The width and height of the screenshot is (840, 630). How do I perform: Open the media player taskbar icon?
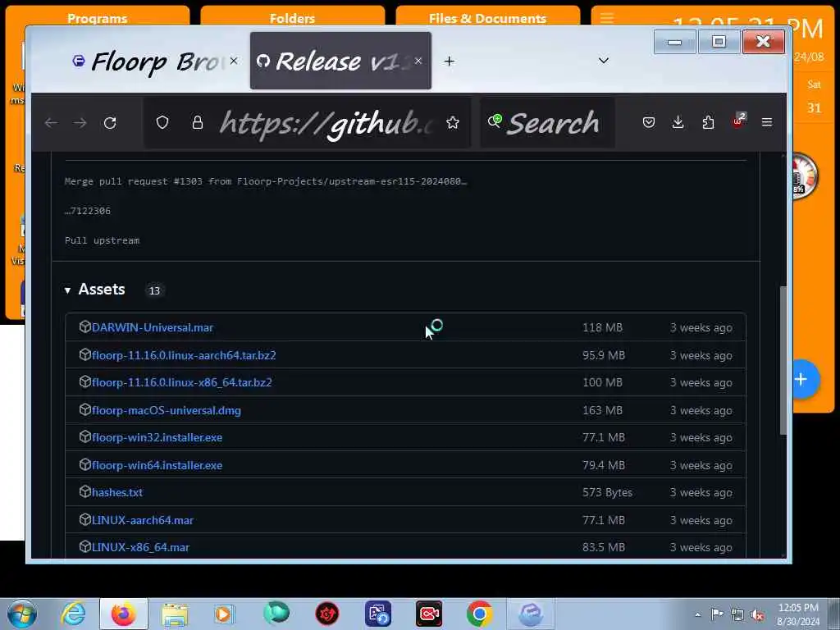pyautogui.click(x=224, y=614)
